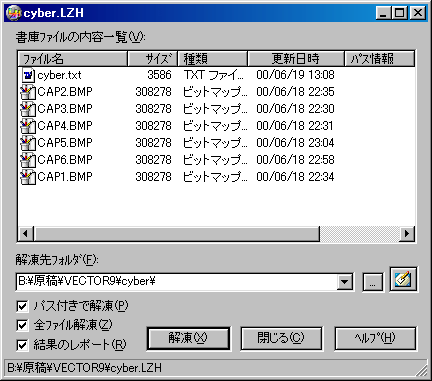Sort by the サイズ column header
The width and height of the screenshot is (432, 381).
(x=153, y=59)
